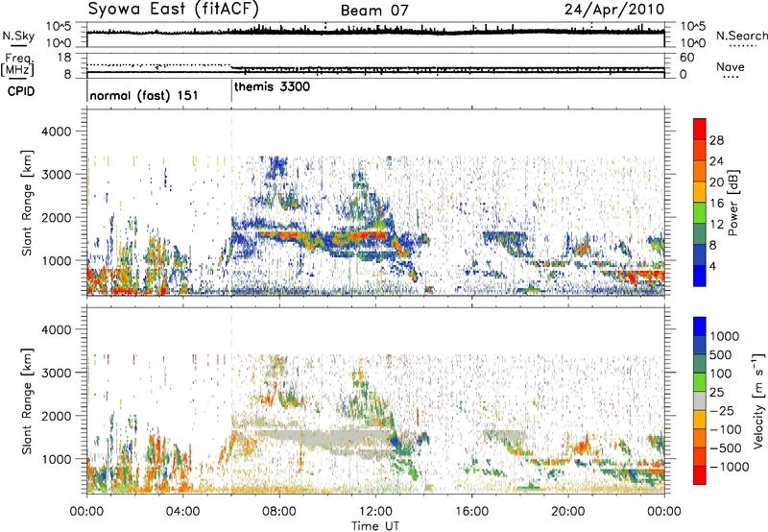
Task: Click the power panel 'Slant Range [km]' label
Action: (27, 203)
